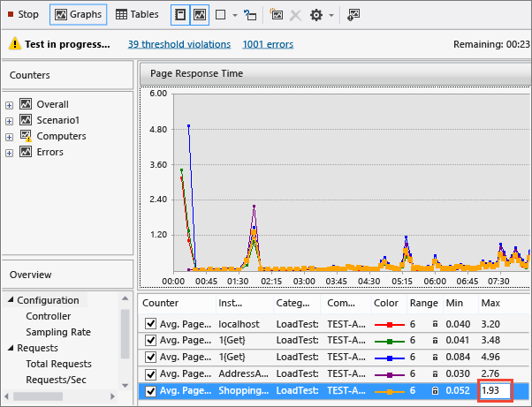Click the yellow warning status icon
This screenshot has width=532, height=407.
[x=15, y=44]
